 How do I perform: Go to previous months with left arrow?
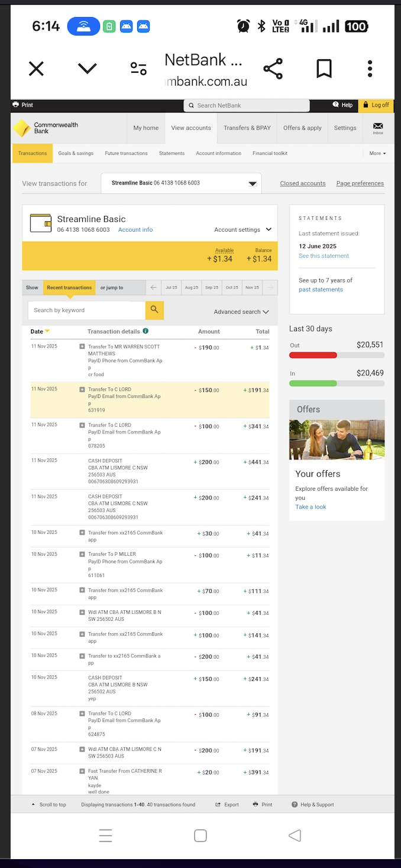[x=154, y=287]
